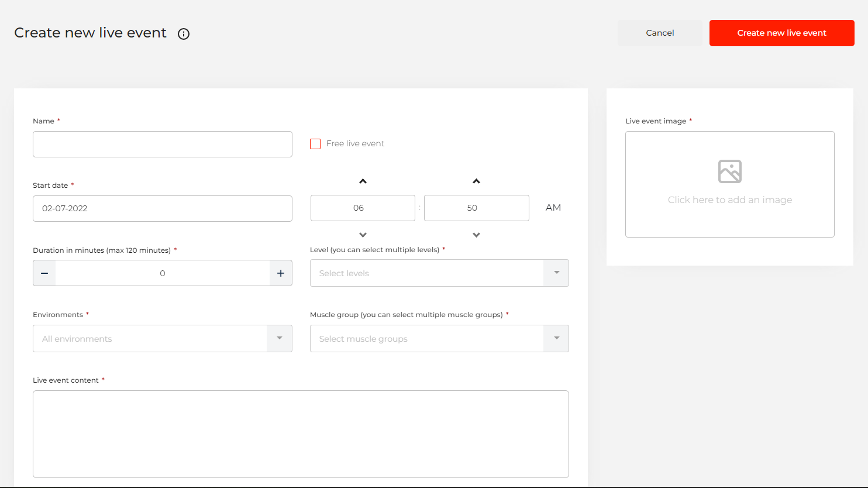The width and height of the screenshot is (868, 488).
Task: Open the Start date field
Action: 162,208
